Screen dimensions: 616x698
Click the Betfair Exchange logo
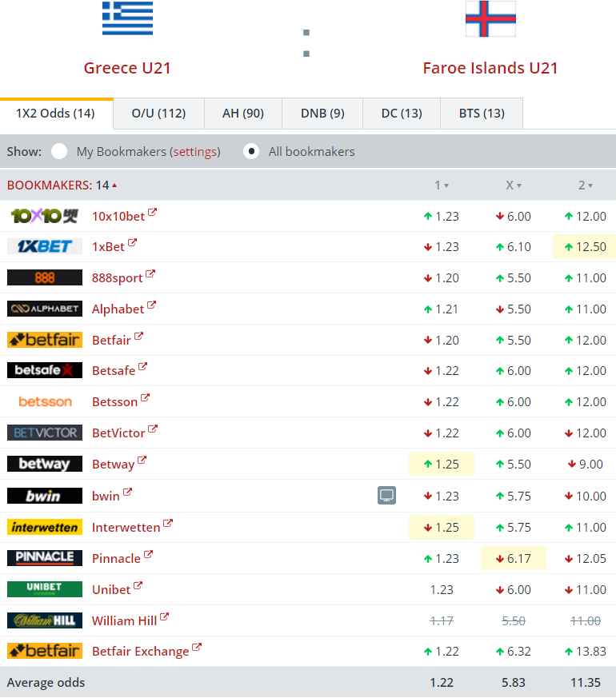[45, 651]
